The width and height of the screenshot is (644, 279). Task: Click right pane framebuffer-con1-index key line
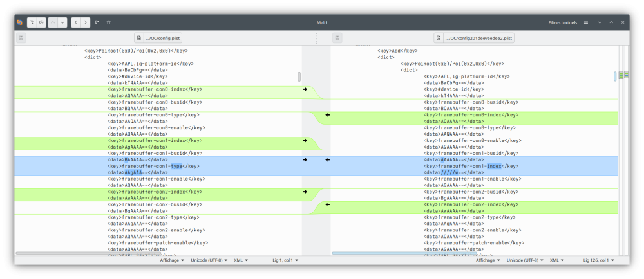pyautogui.click(x=471, y=166)
